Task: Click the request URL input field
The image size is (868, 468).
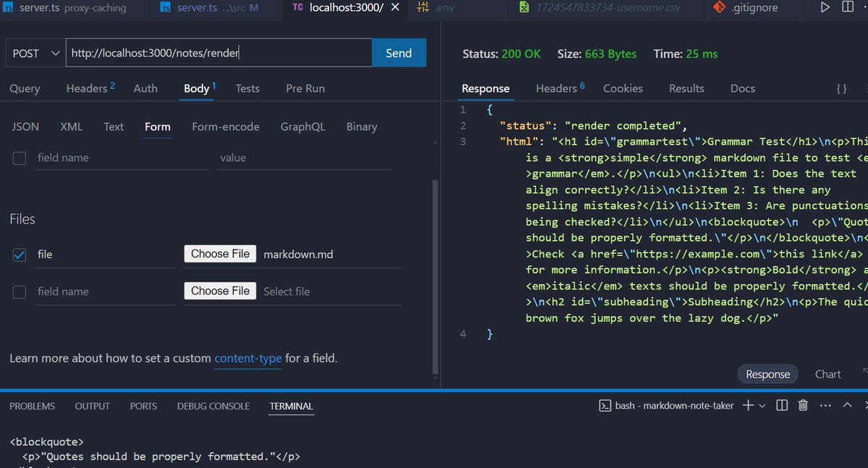Action: pos(219,53)
